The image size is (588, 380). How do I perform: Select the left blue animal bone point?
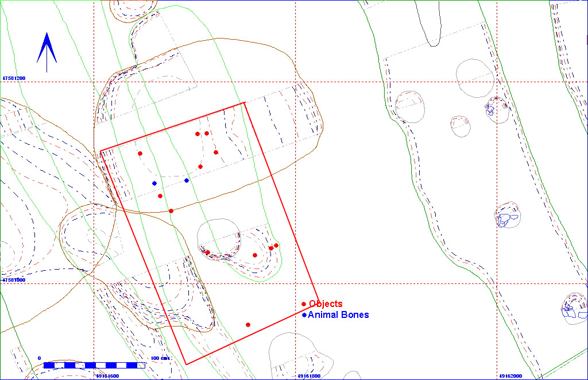(154, 183)
